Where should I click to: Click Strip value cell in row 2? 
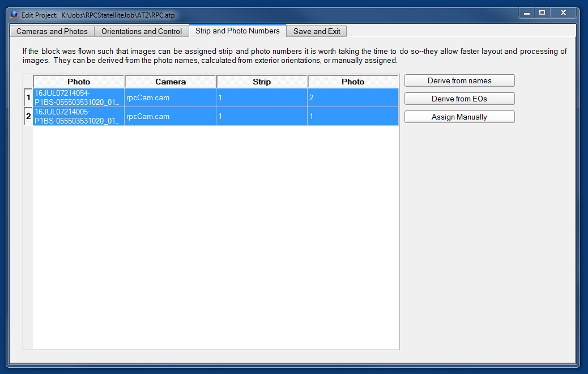(262, 116)
